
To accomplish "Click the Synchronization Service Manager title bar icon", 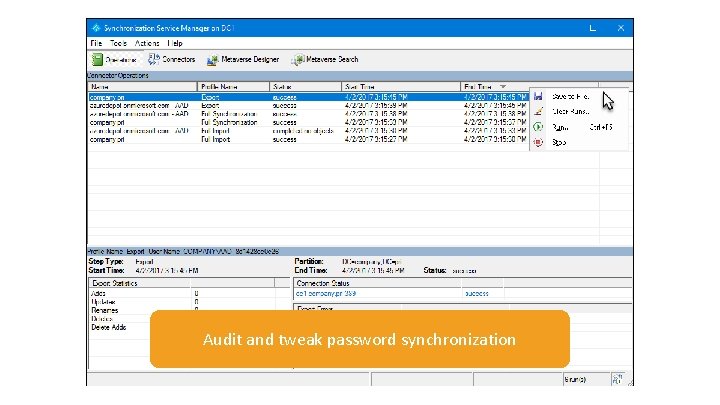I will (x=96, y=28).
